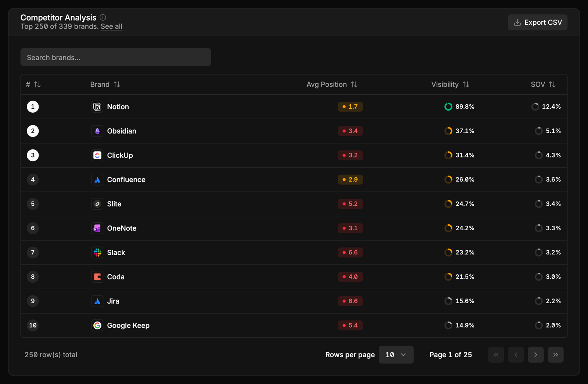Click the 14.9% visibility value
The height and width of the screenshot is (384, 588).
coord(465,325)
